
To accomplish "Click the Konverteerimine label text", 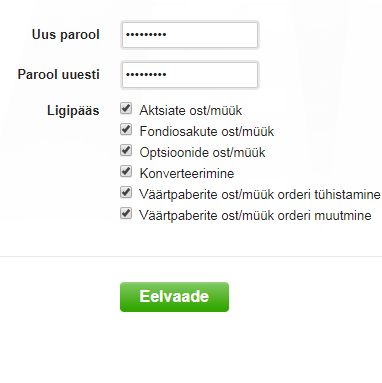I will coord(187,173).
